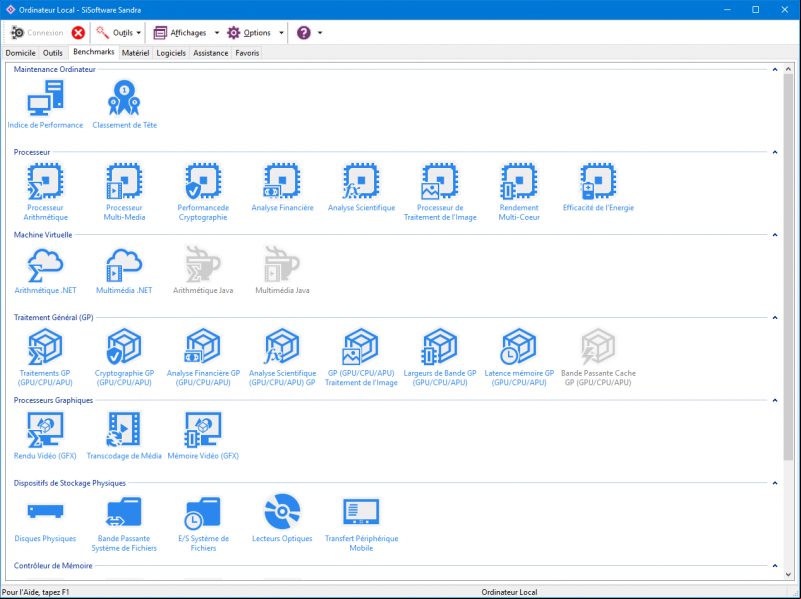
Task: Launch the Rendement Multi-Coeur benchmark
Action: click(519, 192)
